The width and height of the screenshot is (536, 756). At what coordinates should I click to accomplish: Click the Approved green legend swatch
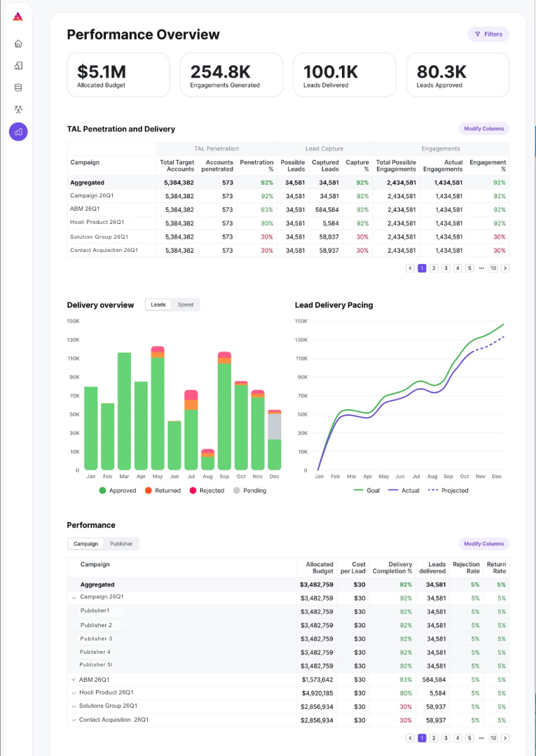pyautogui.click(x=102, y=490)
